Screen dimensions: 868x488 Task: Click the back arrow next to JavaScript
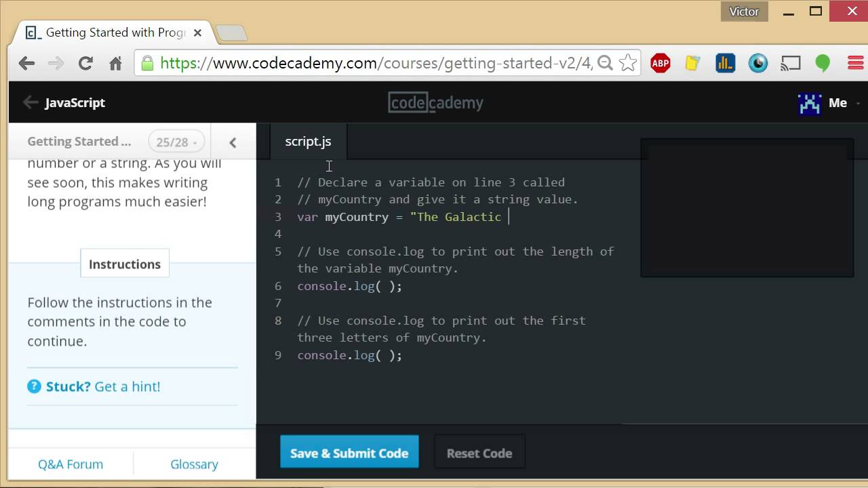coord(30,102)
